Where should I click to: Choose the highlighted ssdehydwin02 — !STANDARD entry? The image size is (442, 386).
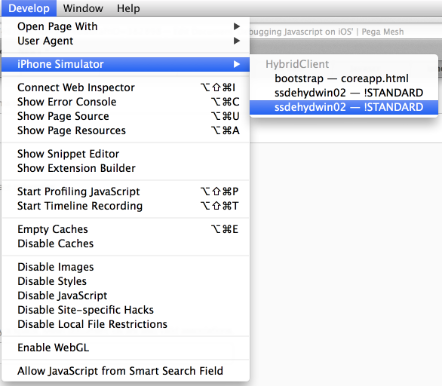[344, 107]
